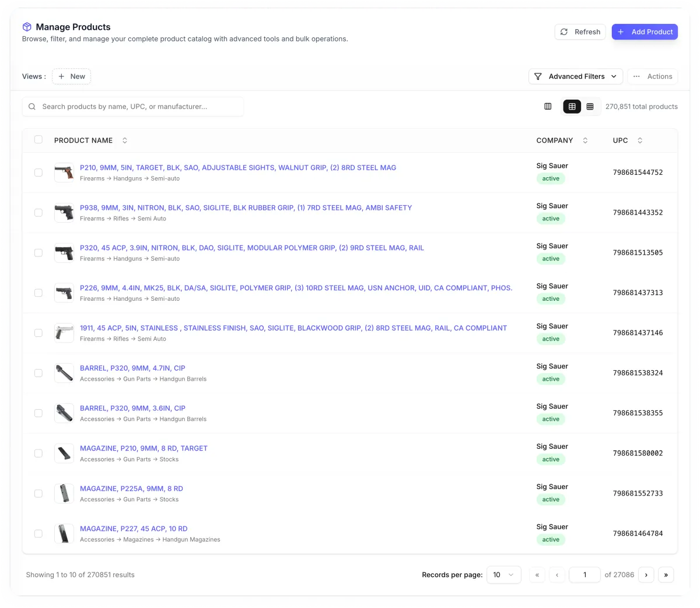Check the P320 45 ACP row checkbox
This screenshot has height=608, width=700.
(38, 253)
